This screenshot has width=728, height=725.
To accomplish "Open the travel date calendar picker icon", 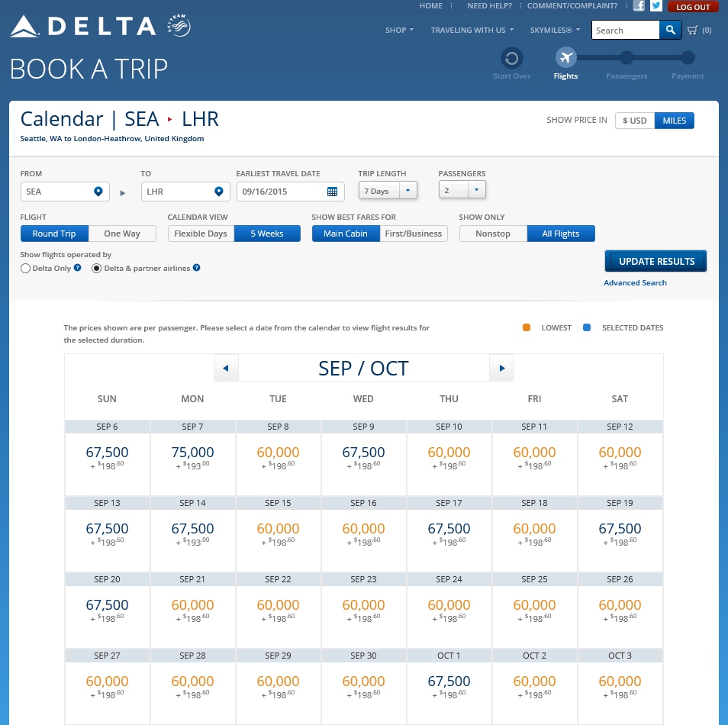I will pos(333,192).
